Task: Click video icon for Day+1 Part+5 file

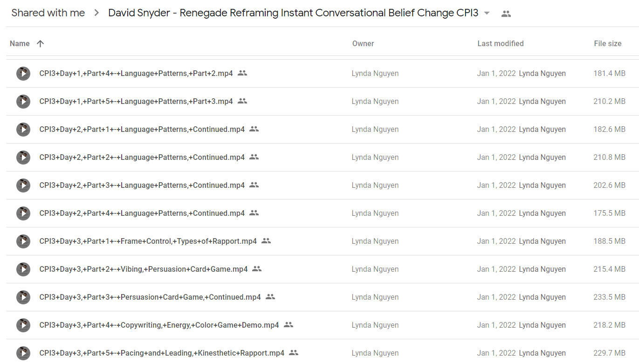Action: pyautogui.click(x=23, y=102)
